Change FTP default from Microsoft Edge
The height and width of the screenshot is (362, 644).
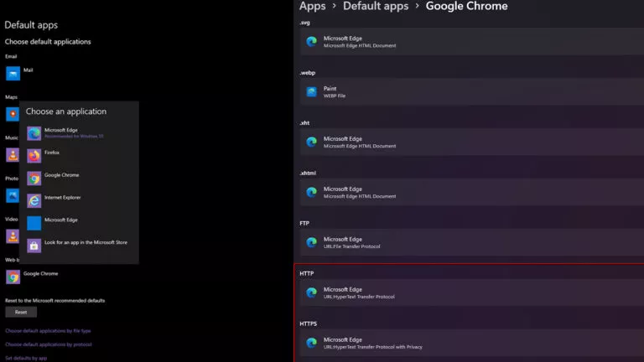click(x=472, y=242)
